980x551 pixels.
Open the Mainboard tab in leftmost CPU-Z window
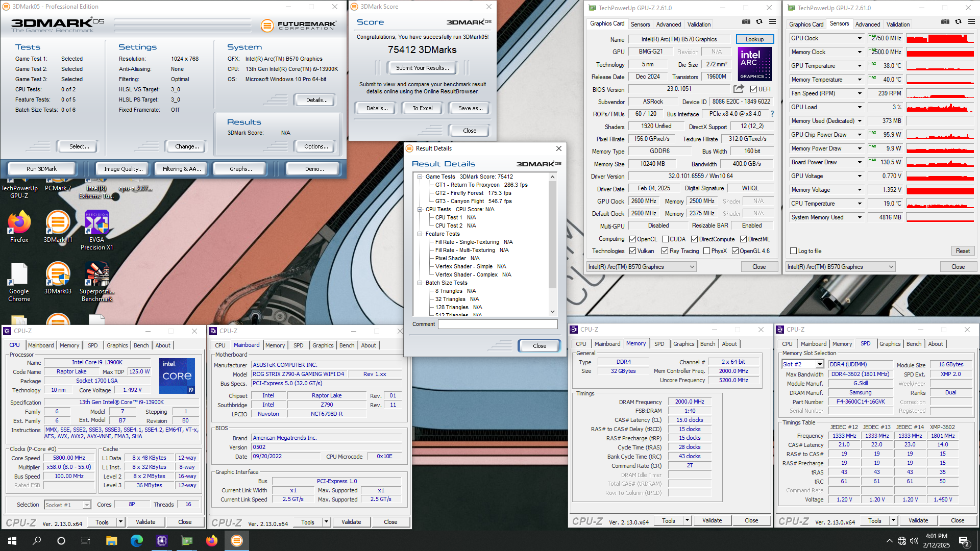click(x=41, y=345)
